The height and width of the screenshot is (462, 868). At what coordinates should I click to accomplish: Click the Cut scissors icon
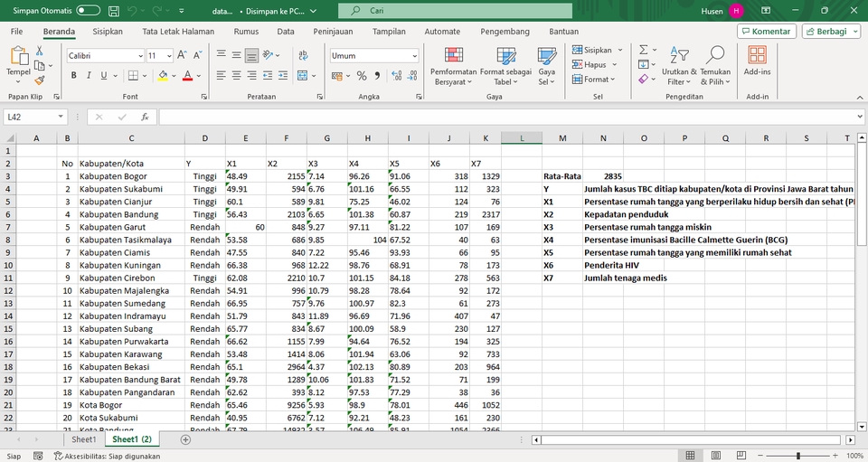pyautogui.click(x=39, y=51)
